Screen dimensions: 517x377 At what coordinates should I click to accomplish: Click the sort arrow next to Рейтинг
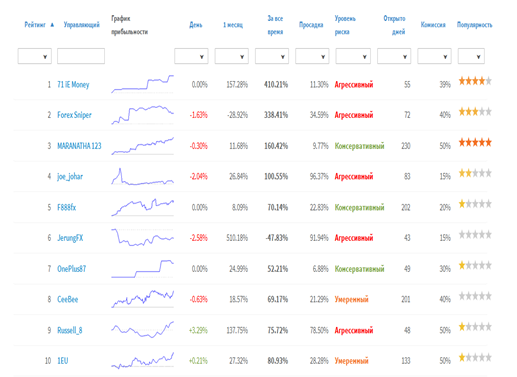tap(52, 25)
